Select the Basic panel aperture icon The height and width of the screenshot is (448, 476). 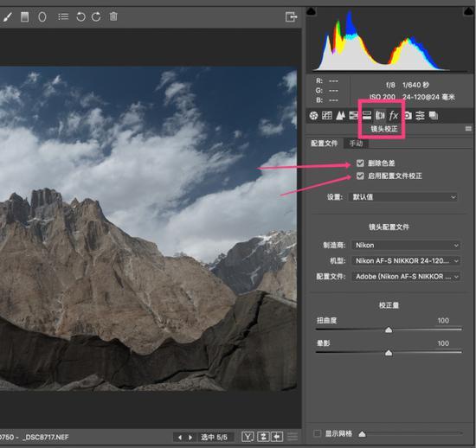click(x=313, y=116)
